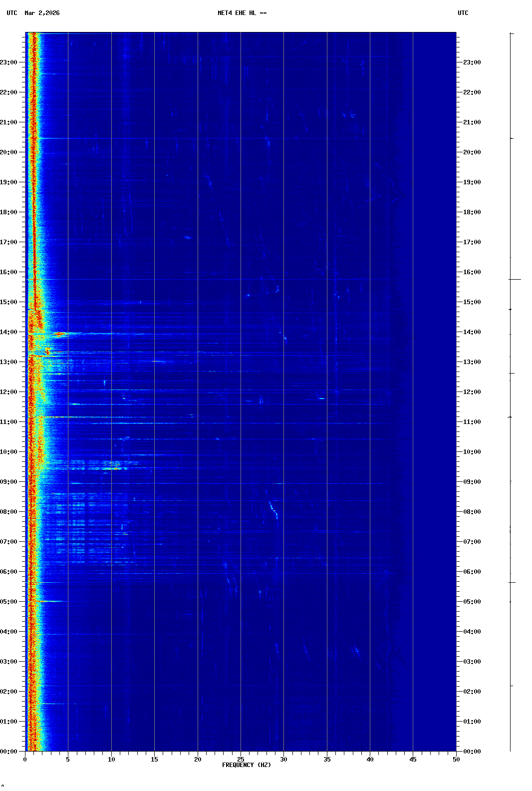The image size is (532, 791).
Task: Click the 50 tick on frequency axis
Action: 456,759
